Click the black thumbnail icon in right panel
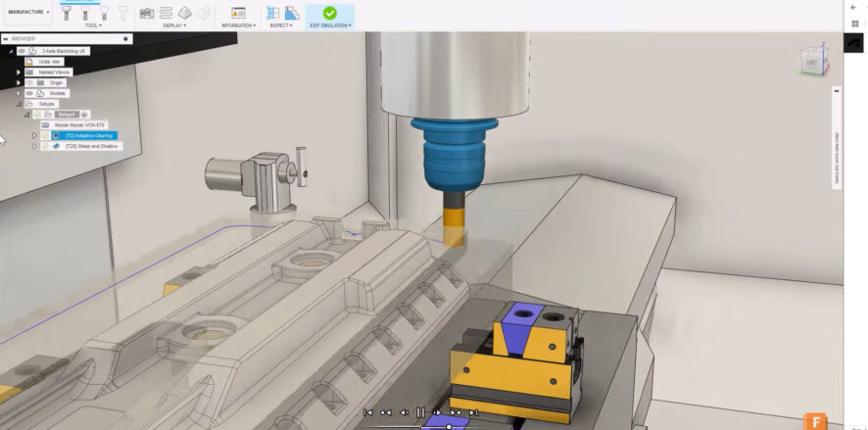The image size is (868, 430). 853,43
